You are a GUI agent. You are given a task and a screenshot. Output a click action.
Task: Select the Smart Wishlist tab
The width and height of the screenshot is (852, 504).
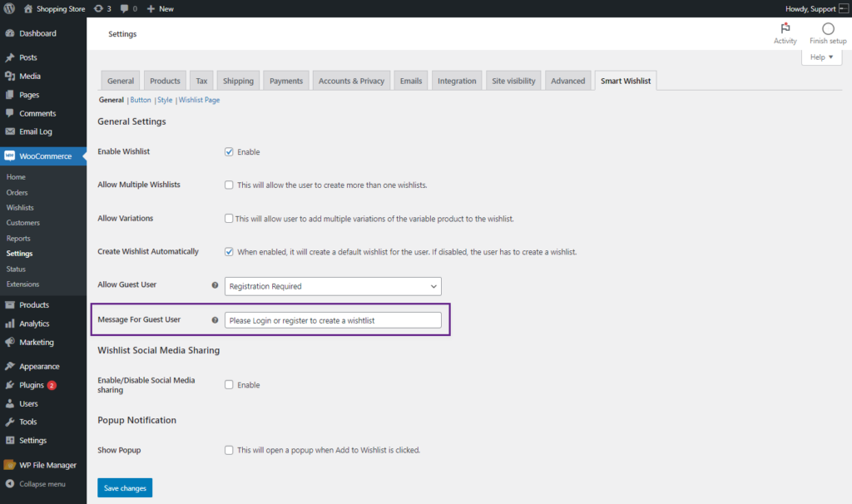626,81
